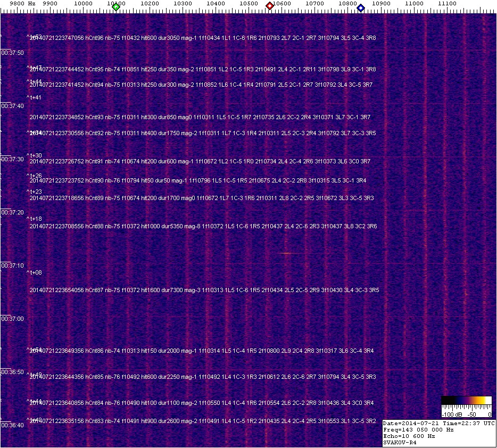This screenshot has width=497, height=448.
Task: Click the Date and Time info line
Action: [x=439, y=423]
